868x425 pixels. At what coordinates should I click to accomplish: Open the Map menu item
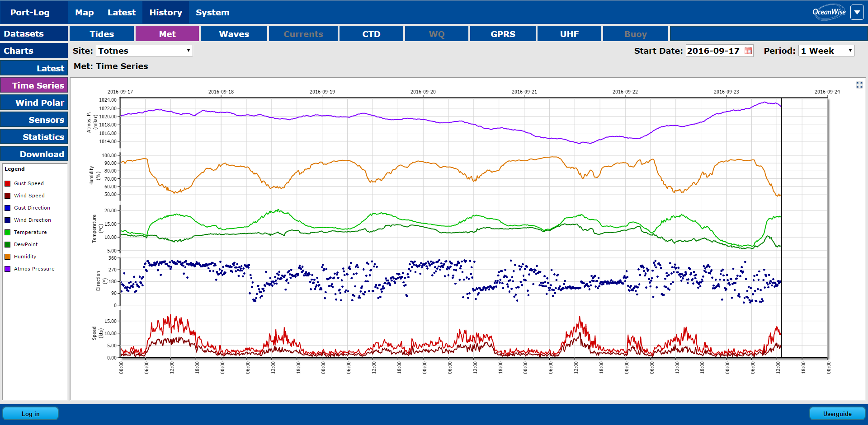coord(84,12)
